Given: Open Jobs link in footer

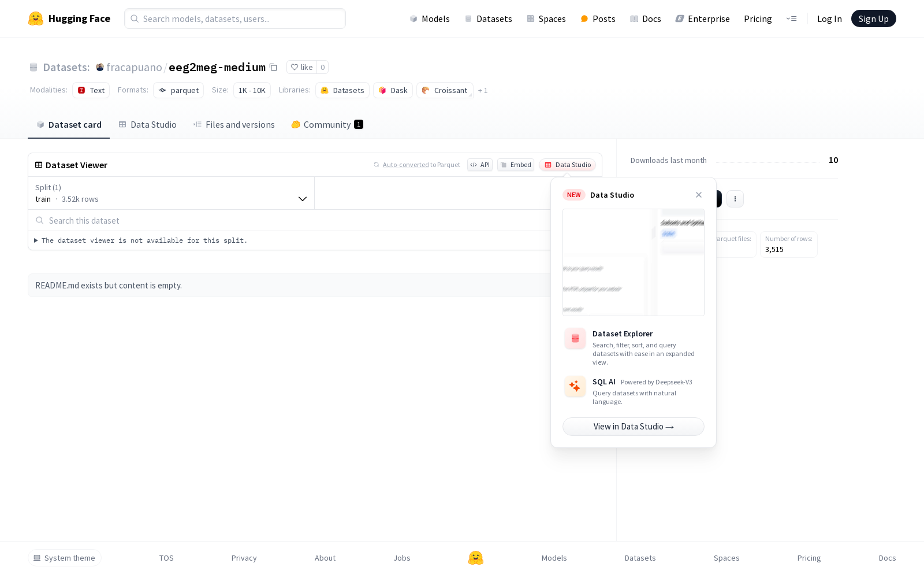Looking at the screenshot, I should [402, 558].
